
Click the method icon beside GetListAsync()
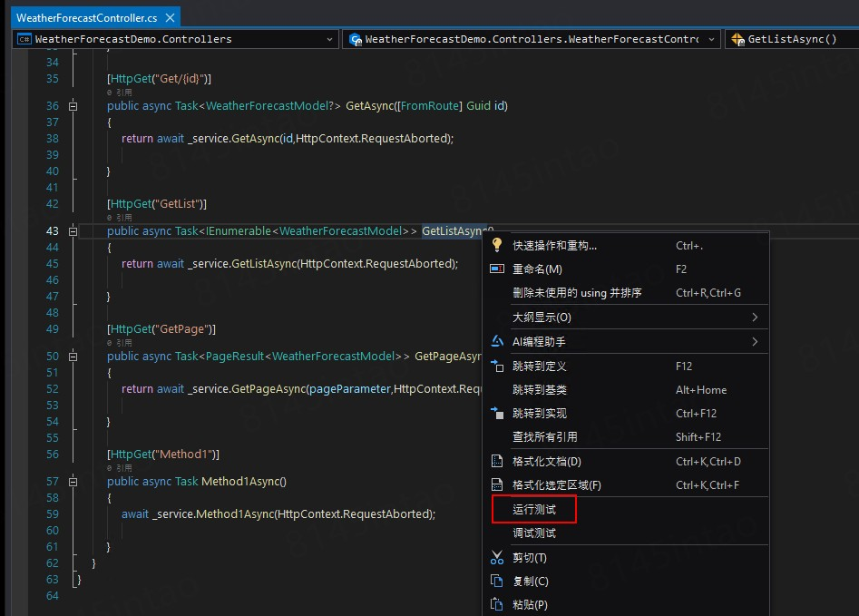[x=737, y=39]
